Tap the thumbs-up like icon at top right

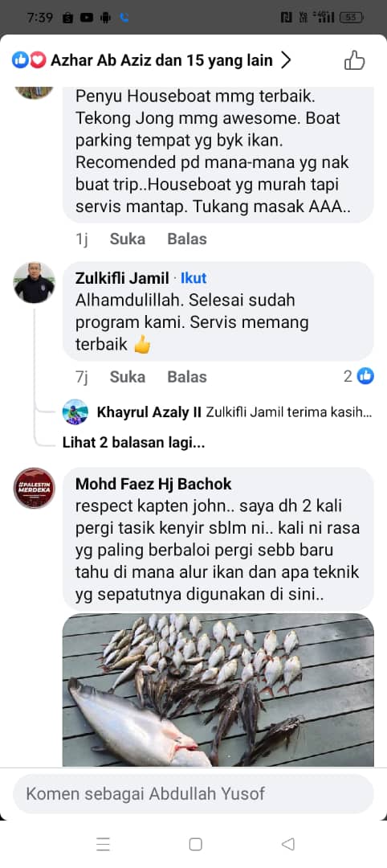[354, 60]
